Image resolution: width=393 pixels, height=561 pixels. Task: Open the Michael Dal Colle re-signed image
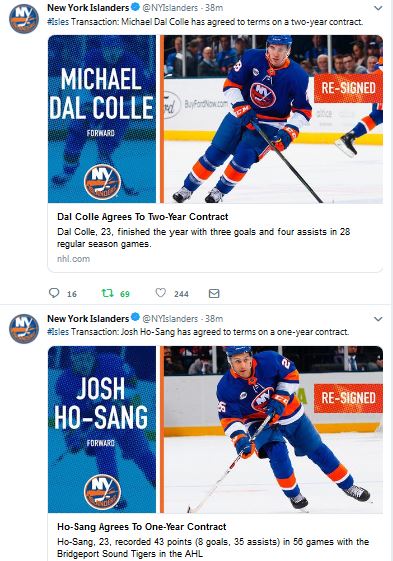point(215,119)
